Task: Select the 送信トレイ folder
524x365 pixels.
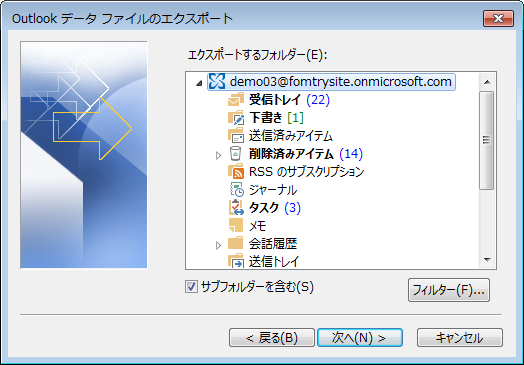Action: pos(274,261)
